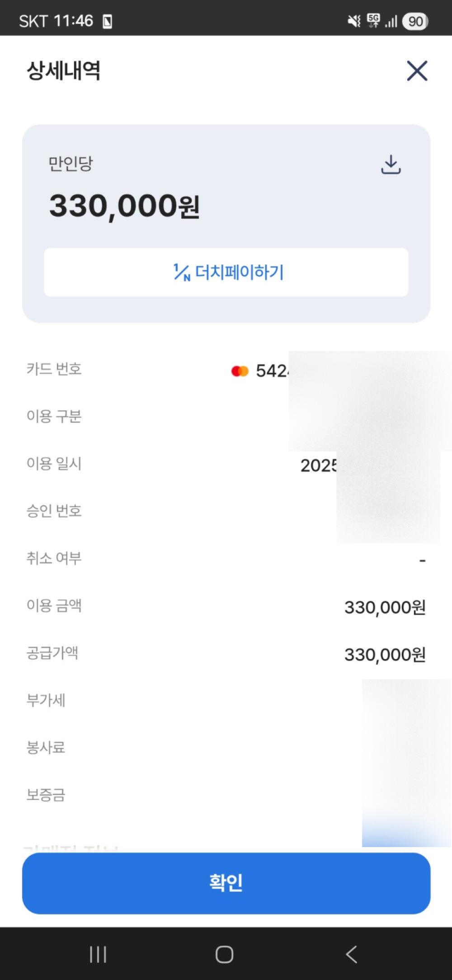Tap the 취소 여부 row label
The image size is (452, 980).
click(x=54, y=558)
